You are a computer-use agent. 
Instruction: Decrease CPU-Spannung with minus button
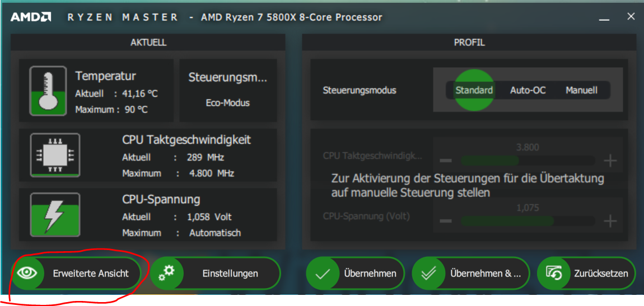click(446, 222)
